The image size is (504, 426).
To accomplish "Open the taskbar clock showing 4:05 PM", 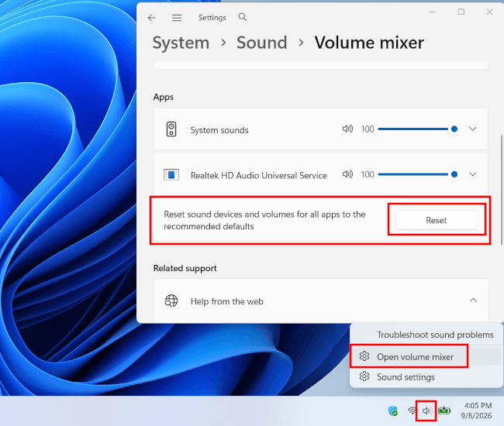I will point(477,411).
